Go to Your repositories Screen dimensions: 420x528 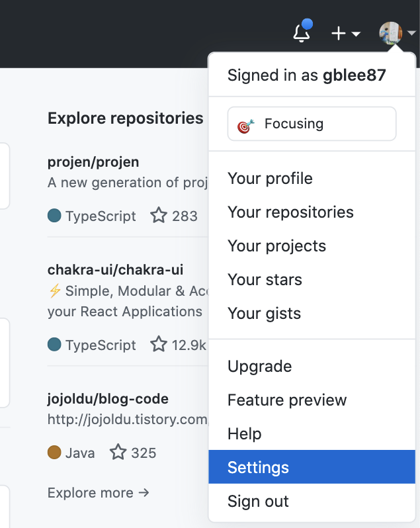[x=290, y=212]
